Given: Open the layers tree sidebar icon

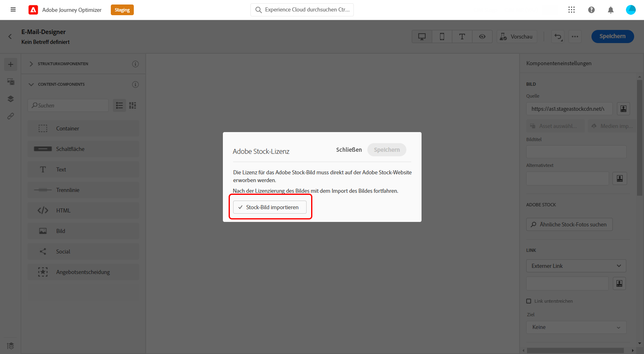Looking at the screenshot, I should (x=11, y=99).
